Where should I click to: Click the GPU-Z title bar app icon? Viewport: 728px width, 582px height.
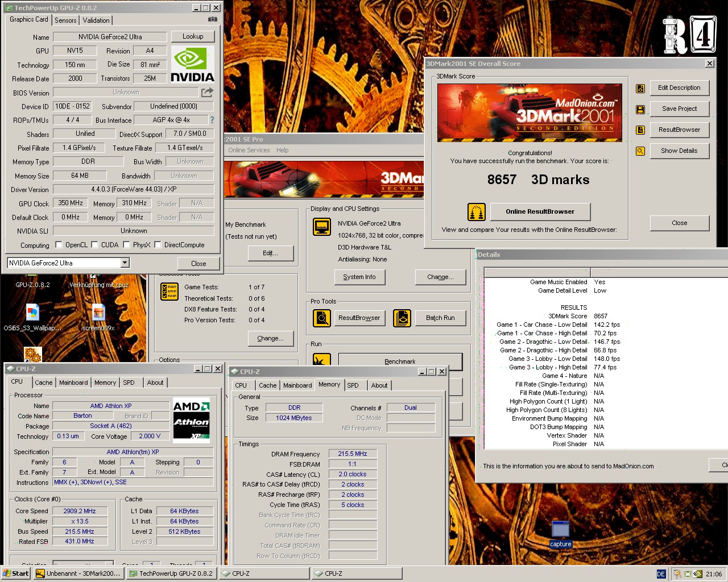pyautogui.click(x=9, y=8)
